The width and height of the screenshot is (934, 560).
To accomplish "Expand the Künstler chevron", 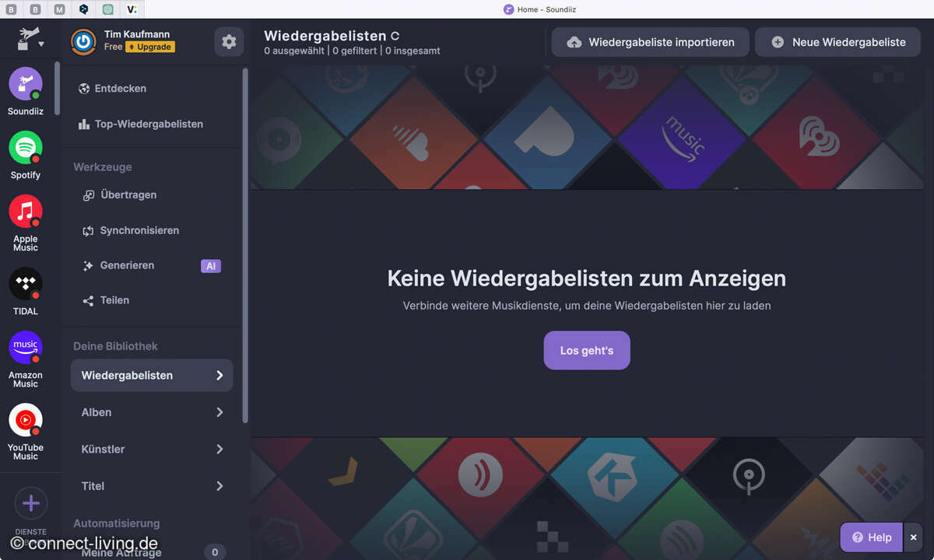I will 219,450.
